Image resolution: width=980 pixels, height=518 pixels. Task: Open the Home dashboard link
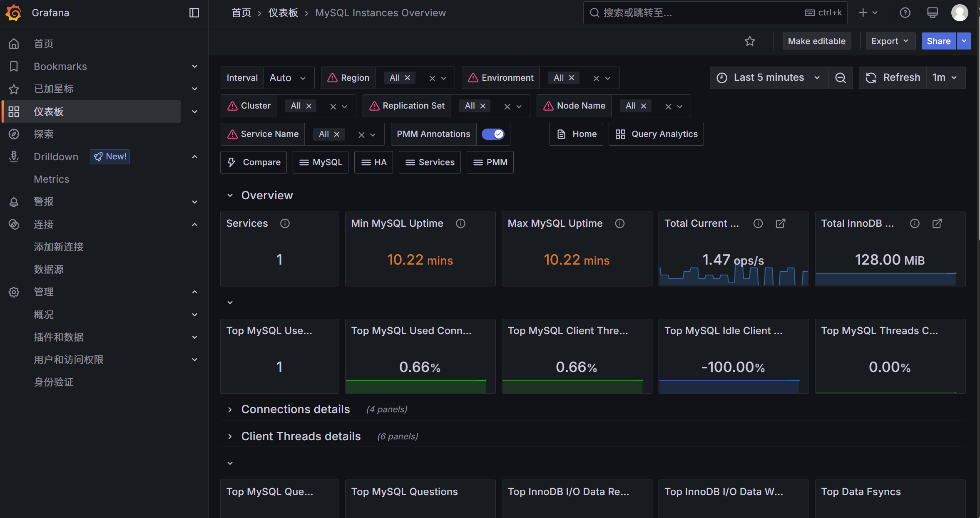[576, 134]
